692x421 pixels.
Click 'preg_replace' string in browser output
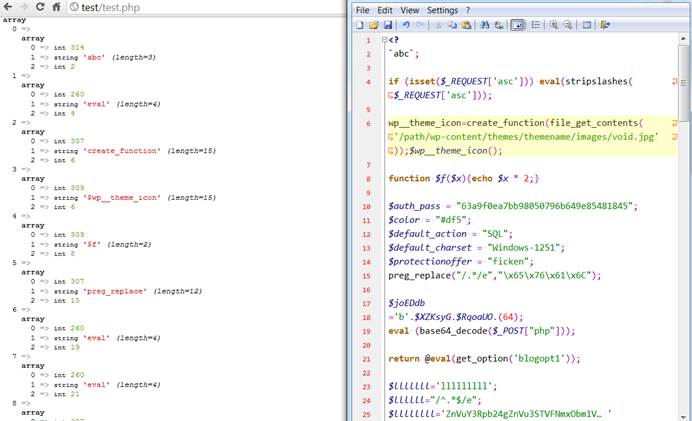coord(115,291)
